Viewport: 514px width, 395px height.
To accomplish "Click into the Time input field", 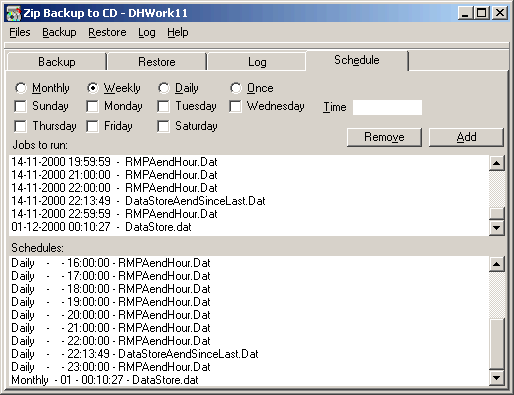I will click(387, 107).
